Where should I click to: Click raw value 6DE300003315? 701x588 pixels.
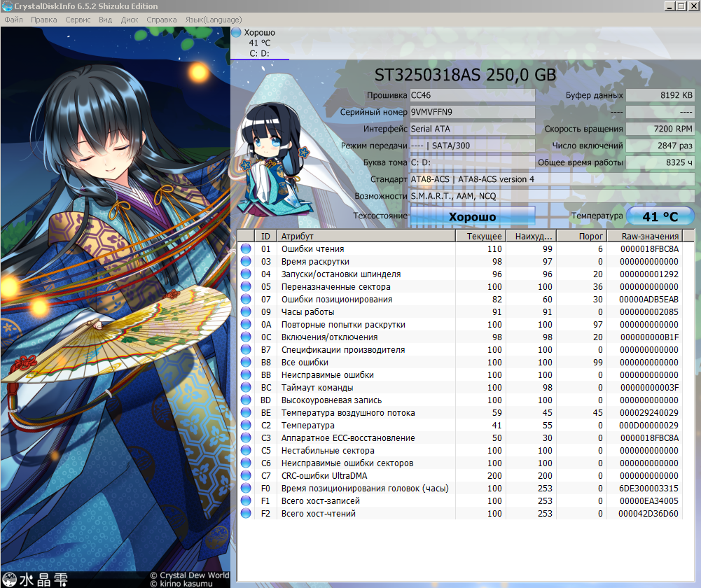pos(648,489)
